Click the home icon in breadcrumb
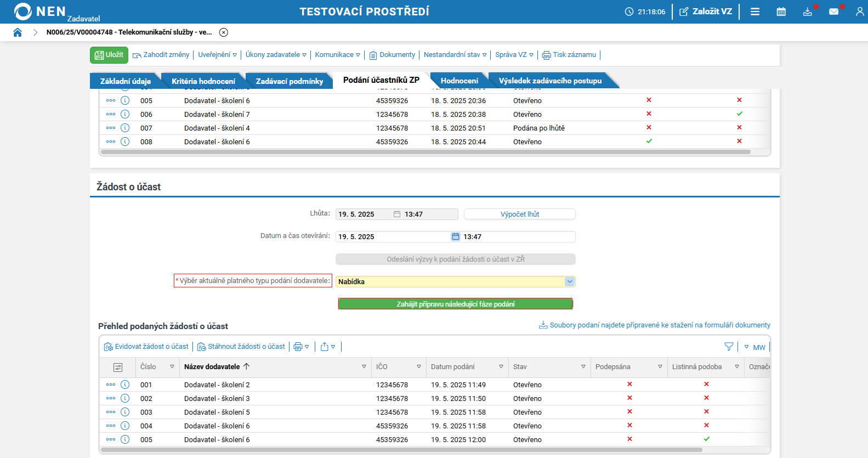 [x=18, y=32]
